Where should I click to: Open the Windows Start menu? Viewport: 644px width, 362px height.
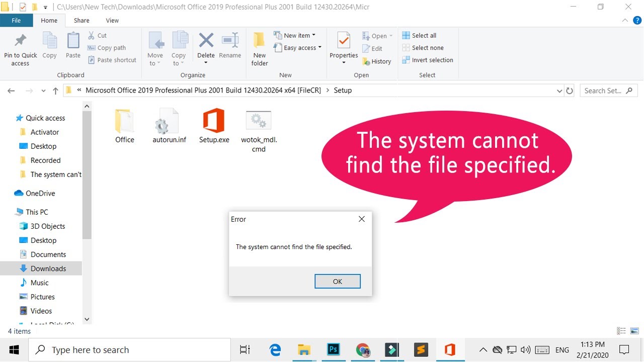click(14, 349)
